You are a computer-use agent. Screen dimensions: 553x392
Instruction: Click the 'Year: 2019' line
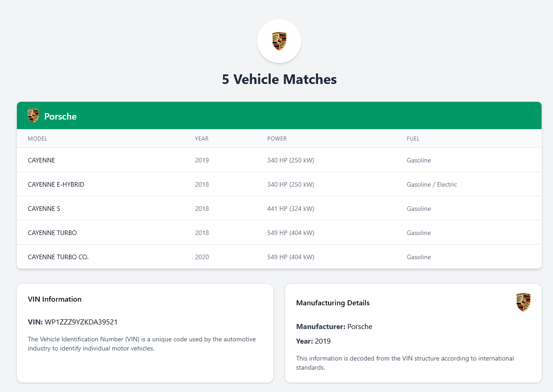[313, 341]
